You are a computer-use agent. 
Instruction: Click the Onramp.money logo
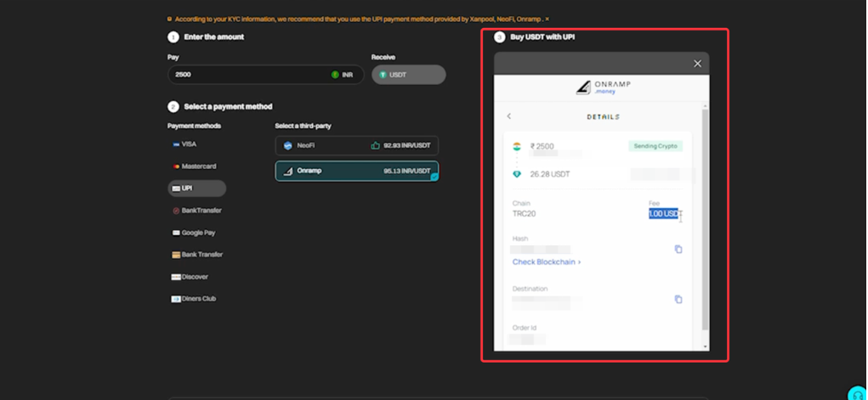click(x=603, y=87)
